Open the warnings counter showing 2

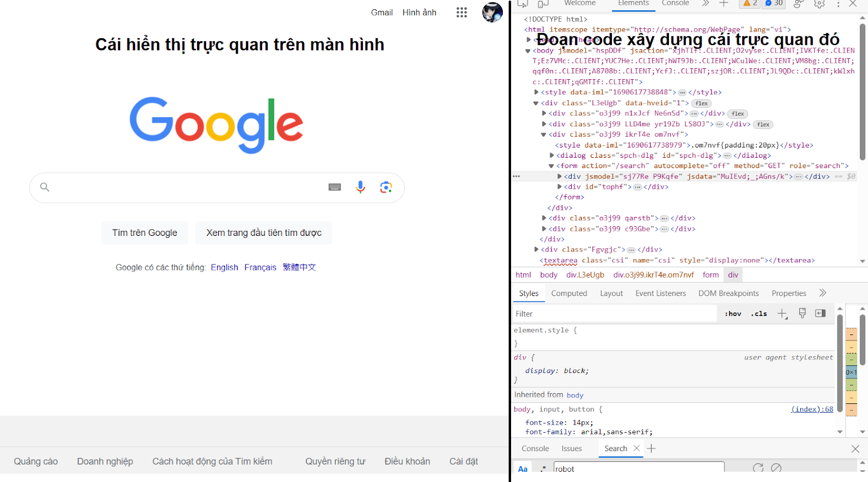[750, 3]
